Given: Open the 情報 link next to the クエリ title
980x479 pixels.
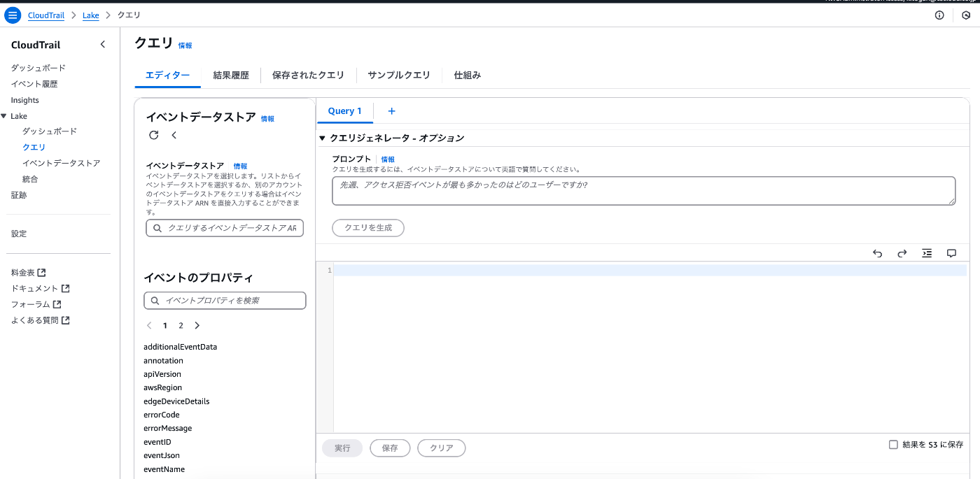Looking at the screenshot, I should [185, 45].
